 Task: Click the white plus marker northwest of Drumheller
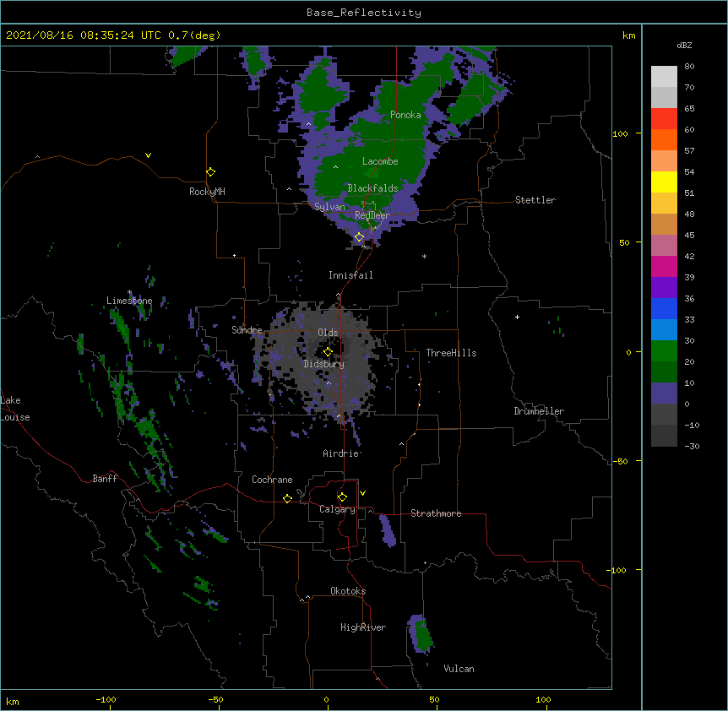(517, 317)
